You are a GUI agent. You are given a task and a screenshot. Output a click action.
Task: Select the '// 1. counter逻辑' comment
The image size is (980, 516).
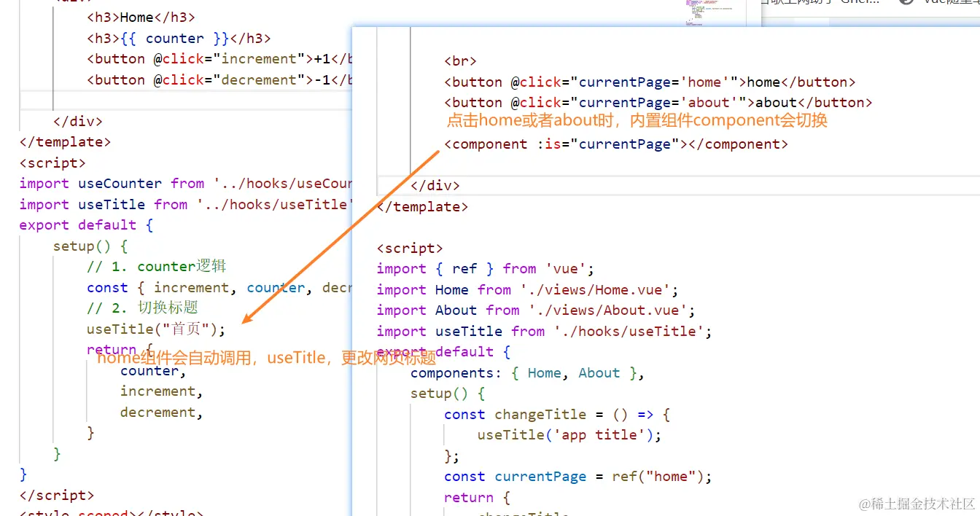point(157,267)
